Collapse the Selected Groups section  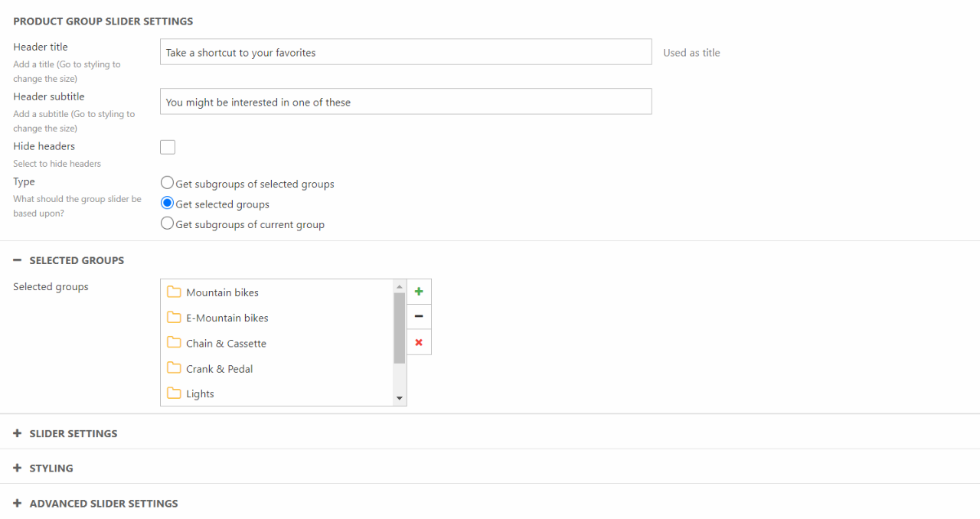(18, 260)
